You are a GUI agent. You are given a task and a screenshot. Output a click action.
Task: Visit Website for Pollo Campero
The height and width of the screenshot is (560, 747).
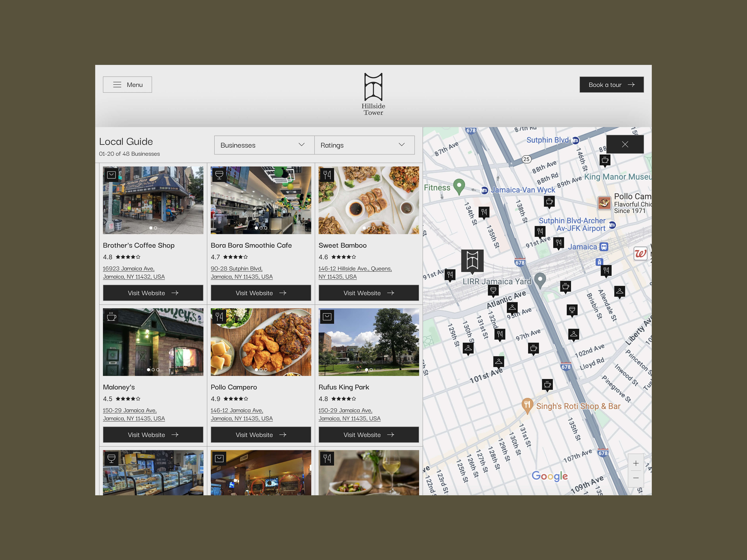tap(261, 435)
